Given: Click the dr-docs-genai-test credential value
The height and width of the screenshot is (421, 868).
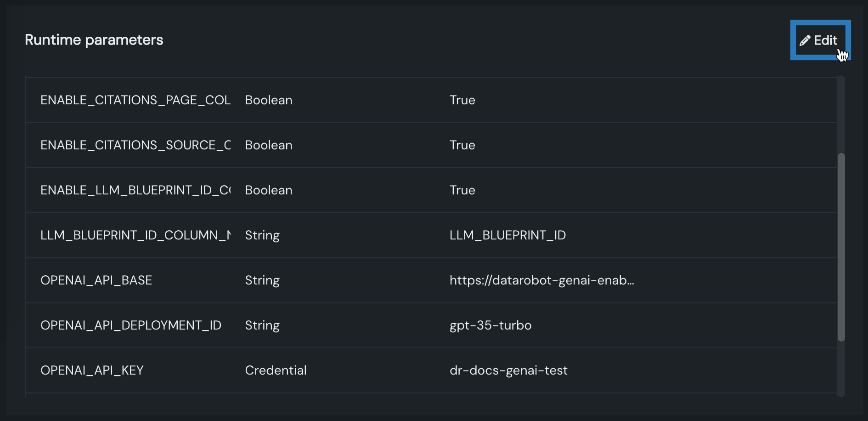Looking at the screenshot, I should pos(508,370).
